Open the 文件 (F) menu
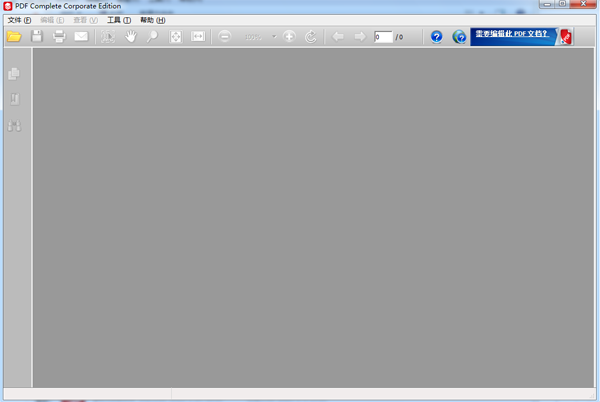Screen dimensions: 600x402 click(20, 20)
